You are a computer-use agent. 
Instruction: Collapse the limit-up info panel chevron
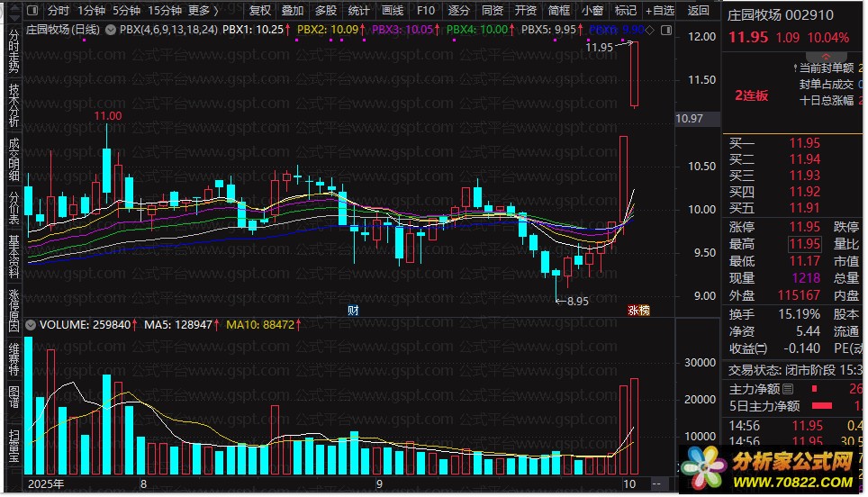click(826, 57)
